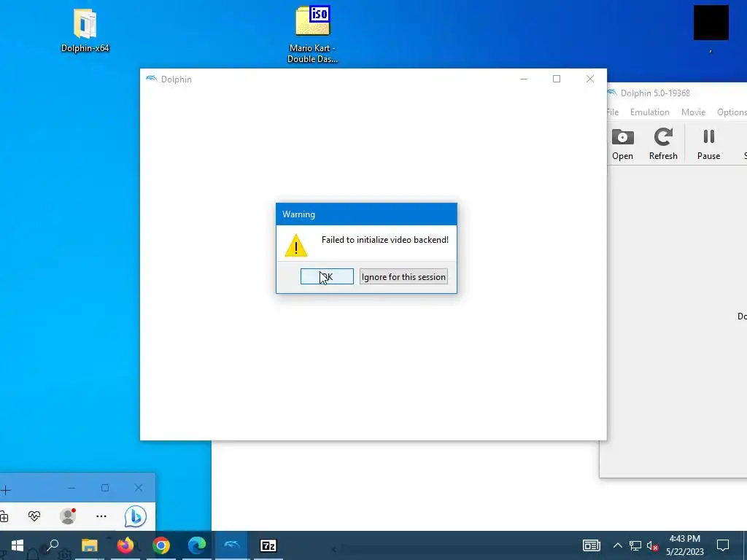Viewport: 747px width, 560px height.
Task: Open the Options menu in Dolphin
Action: click(x=732, y=112)
